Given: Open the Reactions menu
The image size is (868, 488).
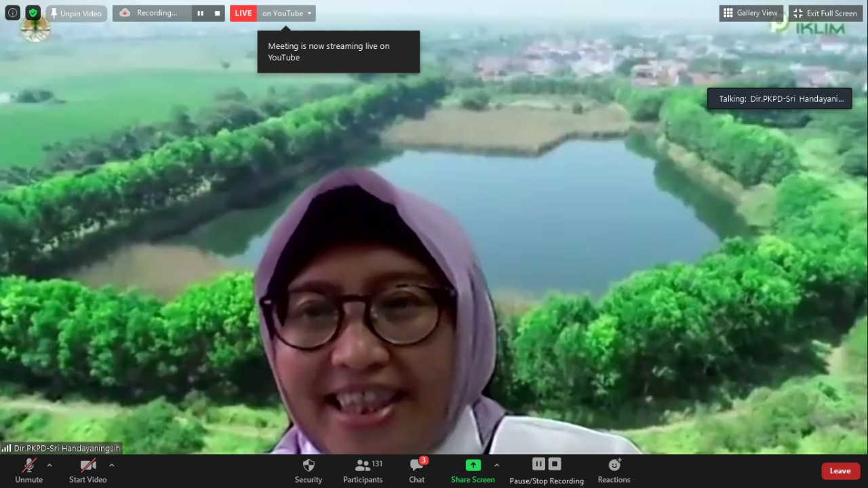Looking at the screenshot, I should pyautogui.click(x=614, y=470).
